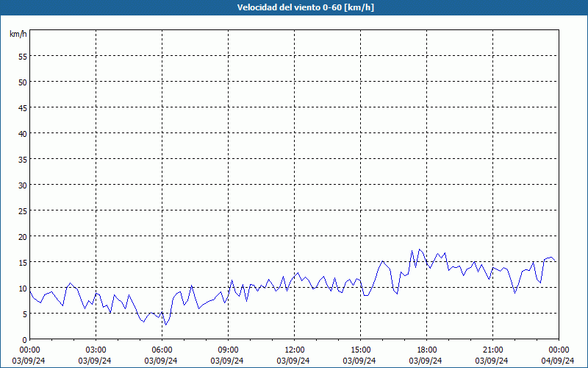The width and height of the screenshot is (588, 368).
Task: Click the y-axis label '45'
Action: (23, 108)
